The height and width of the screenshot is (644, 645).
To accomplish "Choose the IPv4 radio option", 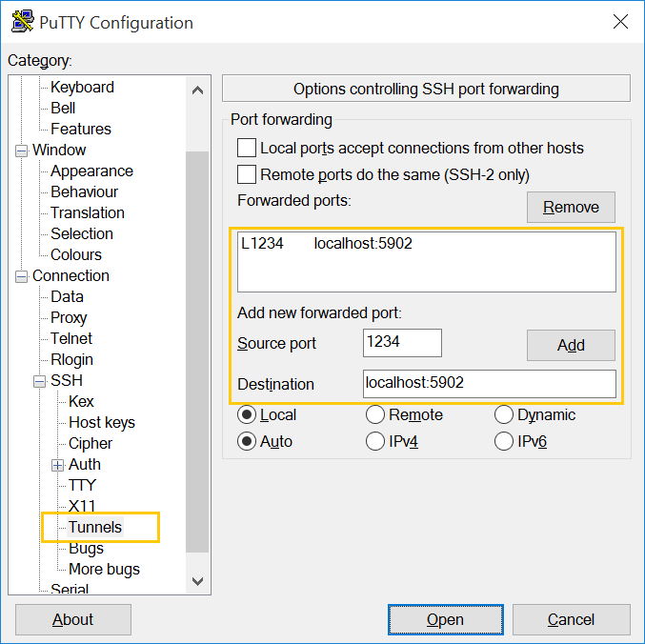I will tap(375, 441).
